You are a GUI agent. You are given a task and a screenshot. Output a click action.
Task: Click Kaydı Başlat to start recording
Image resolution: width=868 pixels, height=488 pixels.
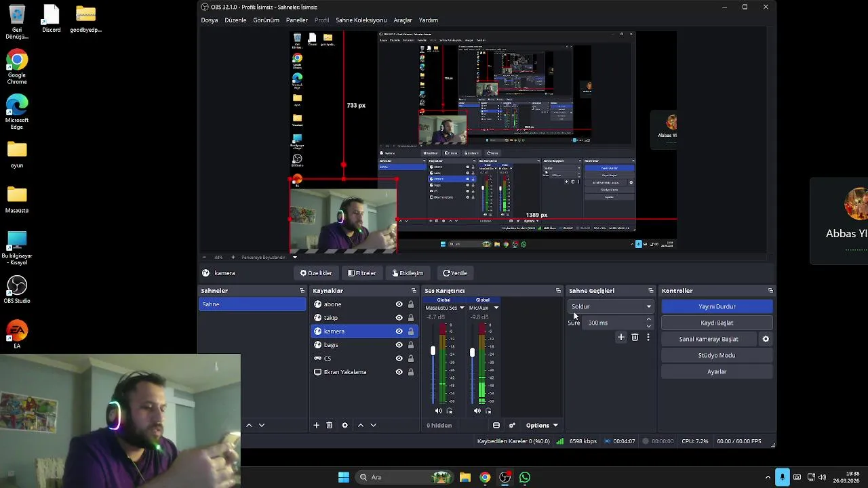click(x=717, y=323)
